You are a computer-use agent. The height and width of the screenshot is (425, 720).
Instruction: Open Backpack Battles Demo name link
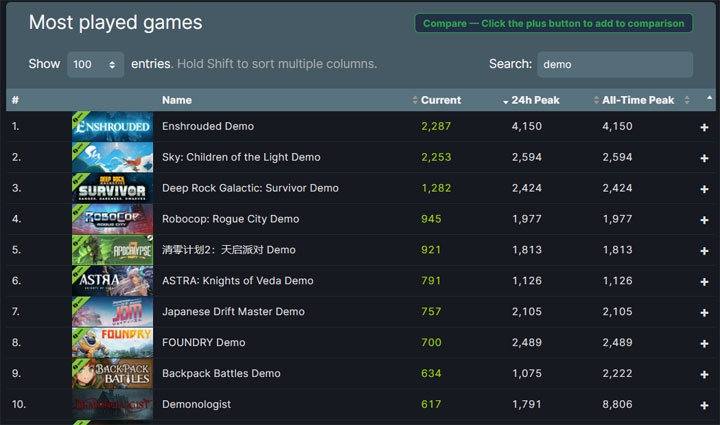pos(221,374)
